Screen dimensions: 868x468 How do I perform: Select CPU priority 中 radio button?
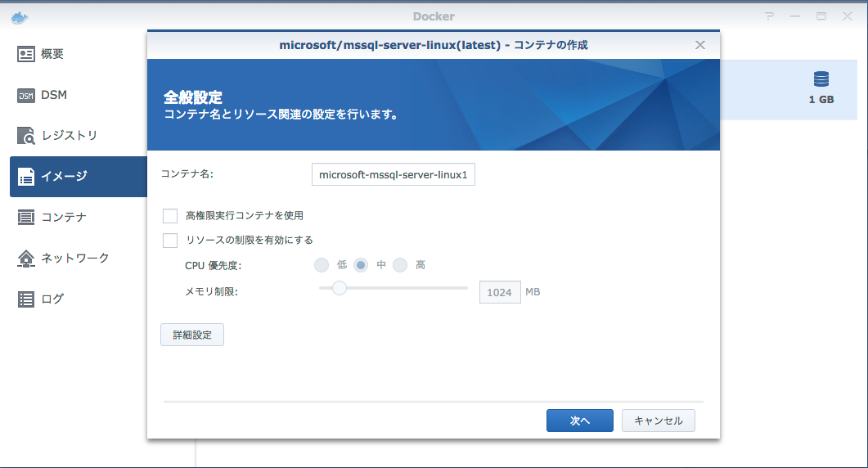coord(361,265)
